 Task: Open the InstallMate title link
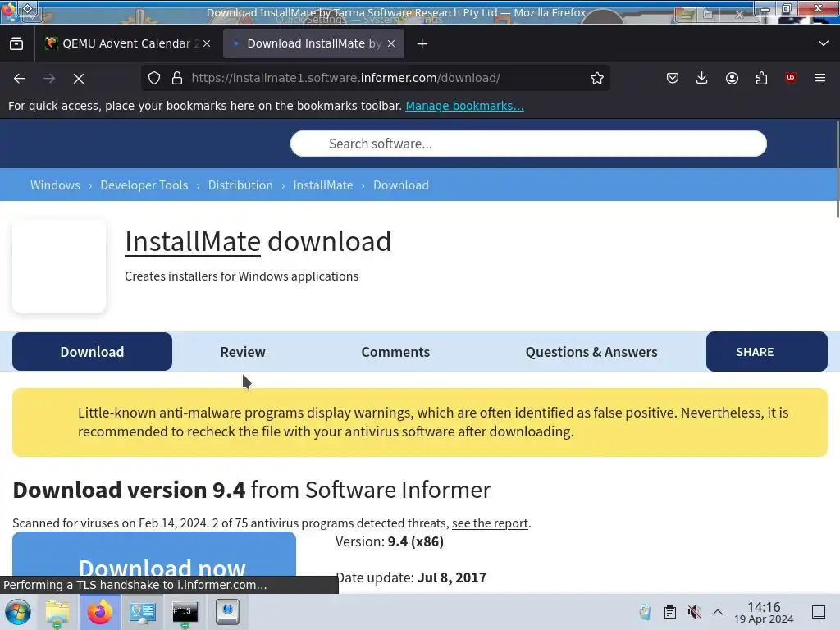coord(193,242)
